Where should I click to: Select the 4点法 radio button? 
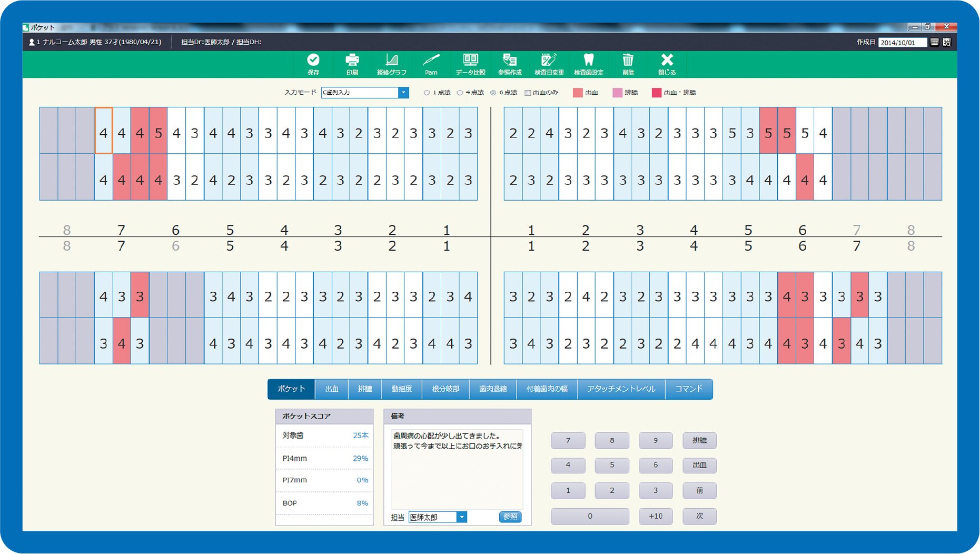460,93
